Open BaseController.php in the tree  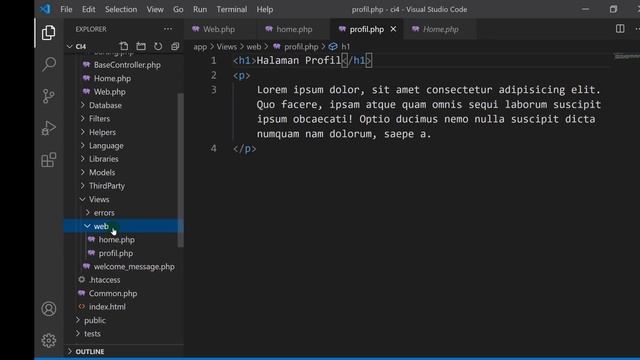(127, 64)
